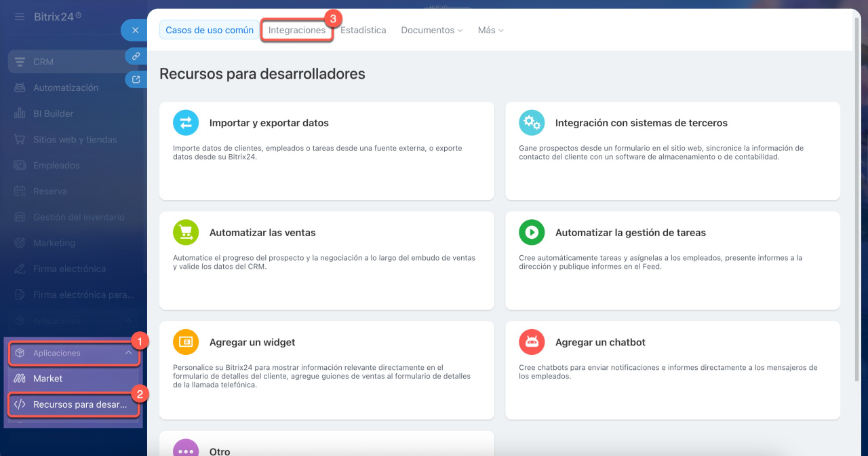
Task: Click the orange Agregar un widget icon
Action: (186, 342)
